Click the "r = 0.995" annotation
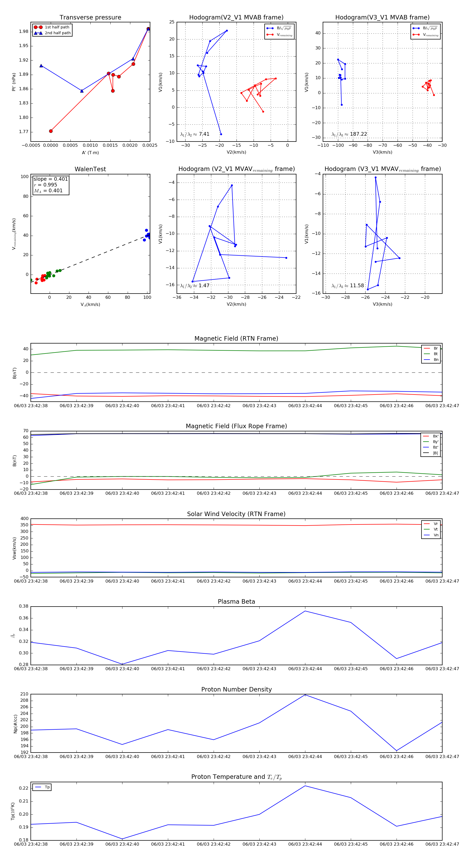Image resolution: width=473 pixels, height=868 pixels. click(x=45, y=185)
